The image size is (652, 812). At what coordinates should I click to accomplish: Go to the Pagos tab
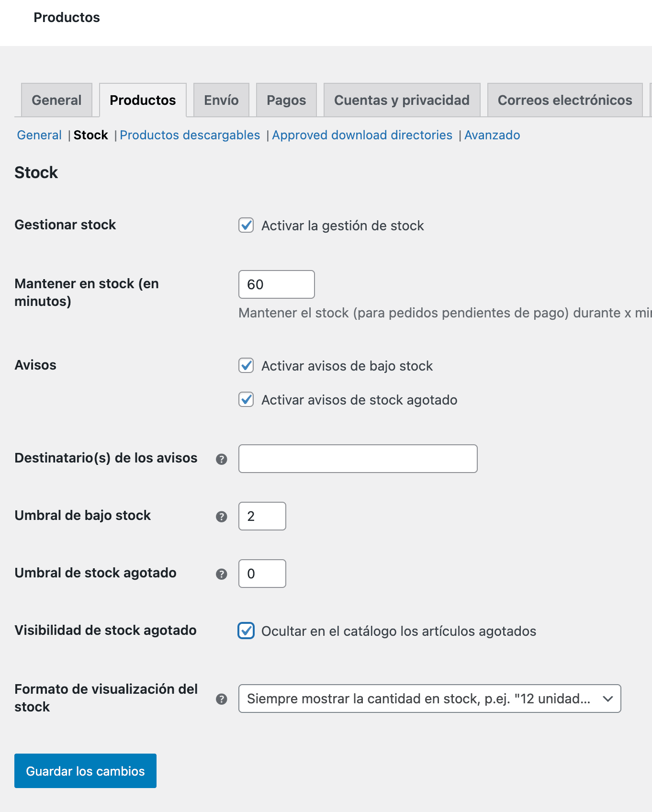(x=286, y=100)
